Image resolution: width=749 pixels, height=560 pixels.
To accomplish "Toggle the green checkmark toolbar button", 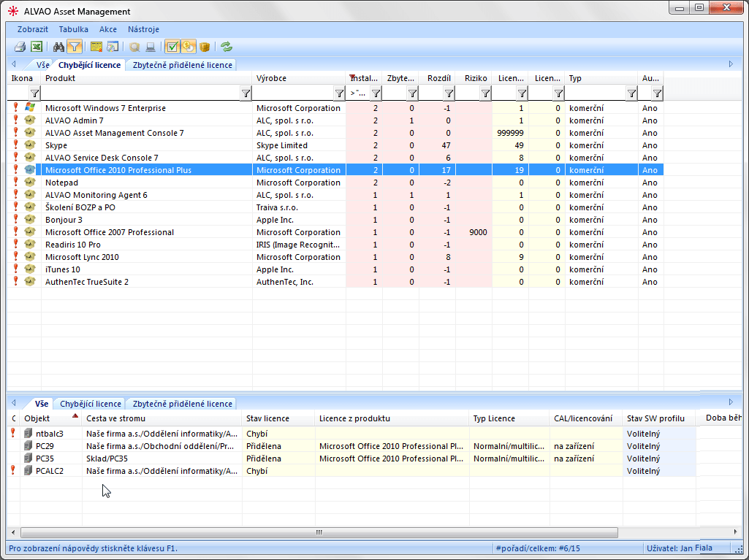I will click(x=172, y=47).
